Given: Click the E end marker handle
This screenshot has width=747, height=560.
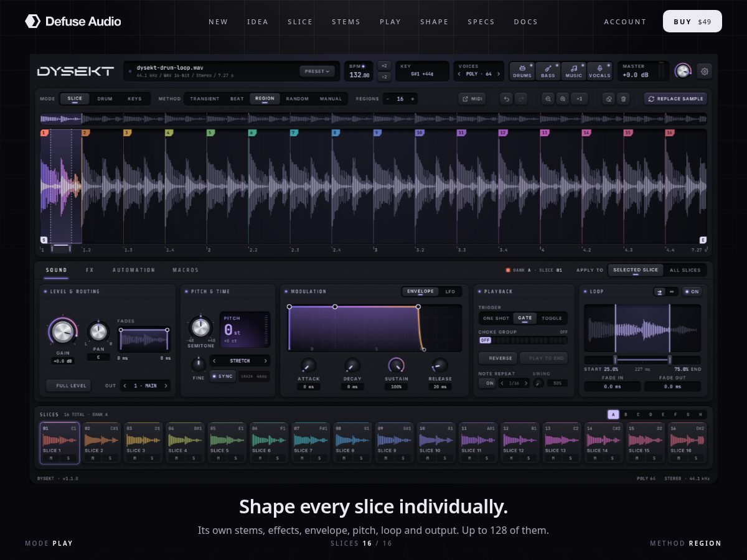Looking at the screenshot, I should (x=703, y=240).
